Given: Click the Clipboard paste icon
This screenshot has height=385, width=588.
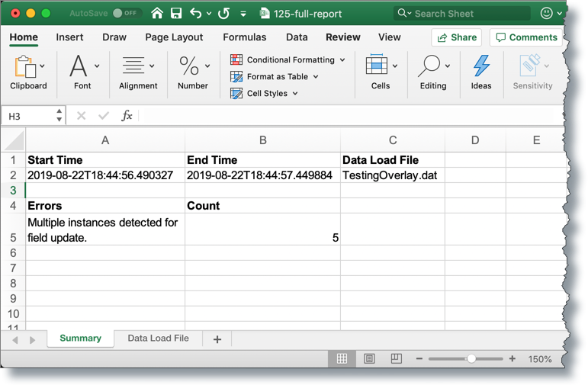Looking at the screenshot, I should (24, 66).
